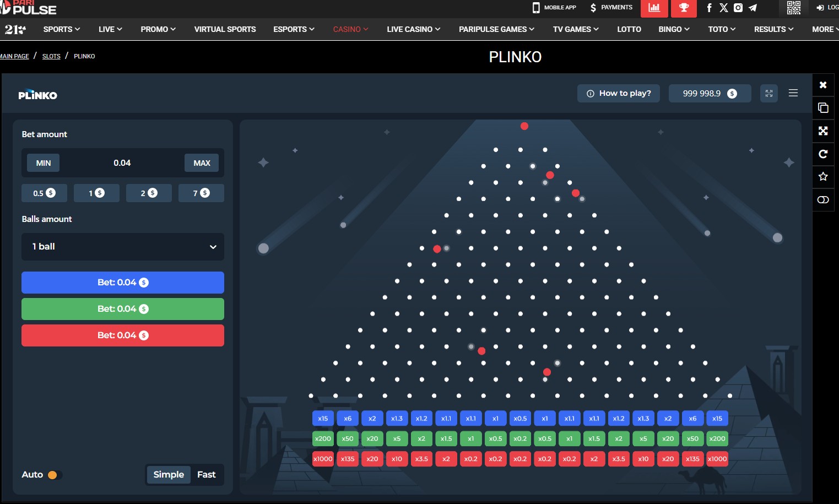Open the statistics bar chart icon

654,8
